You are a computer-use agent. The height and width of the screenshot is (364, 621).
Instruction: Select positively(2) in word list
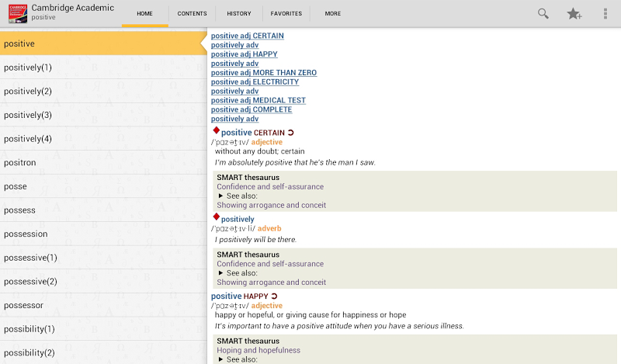103,91
